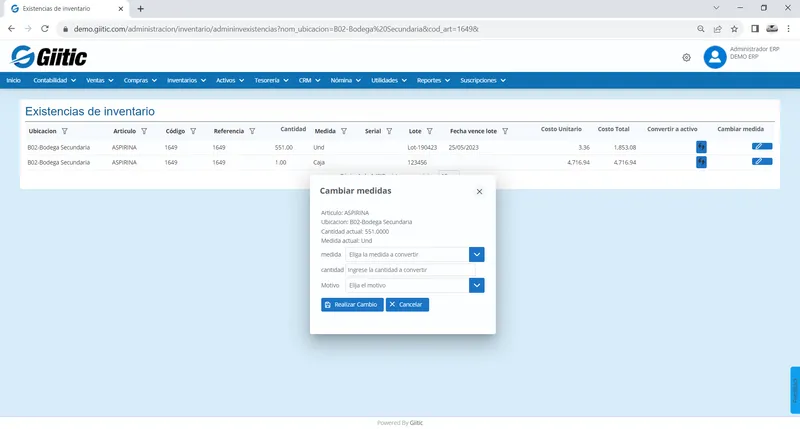Open the Nómina menu
This screenshot has width=800, height=429.
(x=345, y=81)
